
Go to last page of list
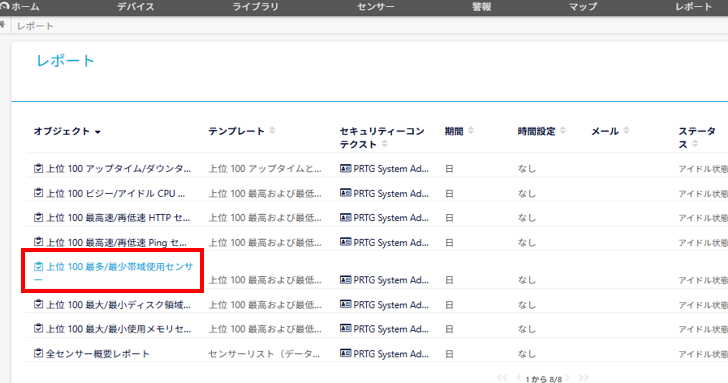[x=584, y=378]
